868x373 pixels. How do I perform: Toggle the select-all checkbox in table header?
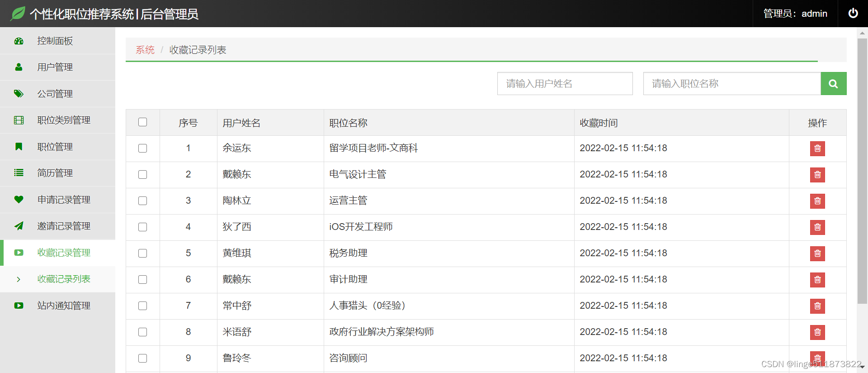pyautogui.click(x=143, y=122)
